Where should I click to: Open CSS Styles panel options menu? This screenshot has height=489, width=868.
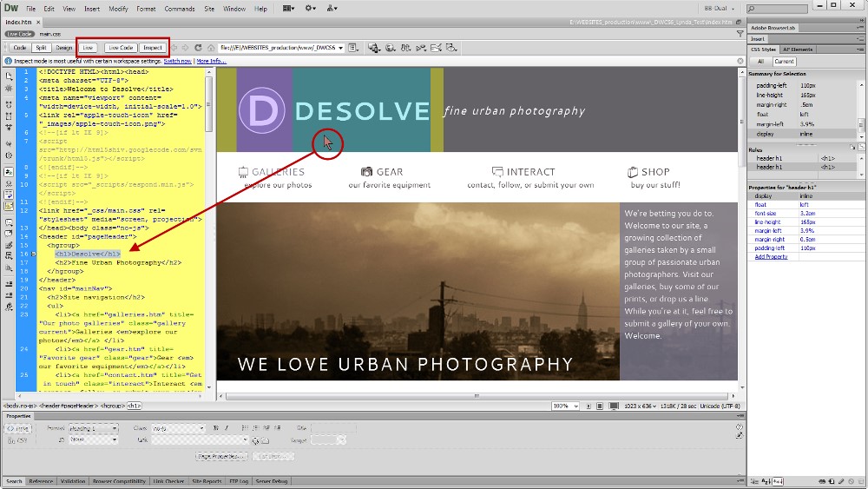click(x=861, y=50)
